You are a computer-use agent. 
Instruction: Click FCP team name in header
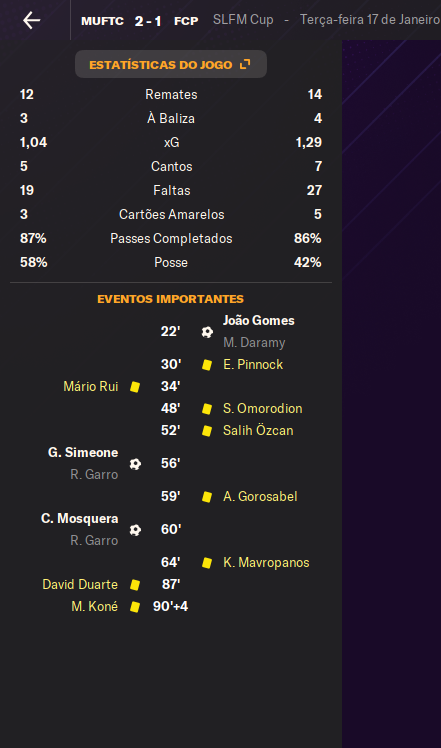[x=186, y=21]
